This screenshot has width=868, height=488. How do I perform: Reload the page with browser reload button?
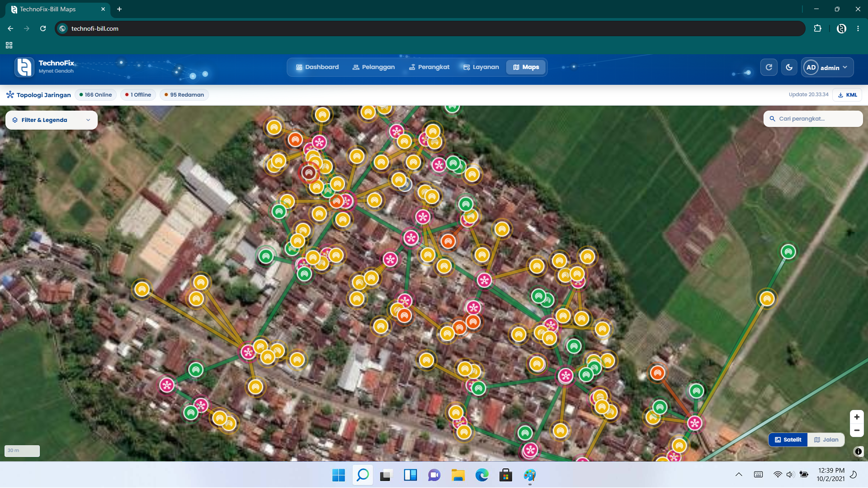pyautogui.click(x=43, y=28)
